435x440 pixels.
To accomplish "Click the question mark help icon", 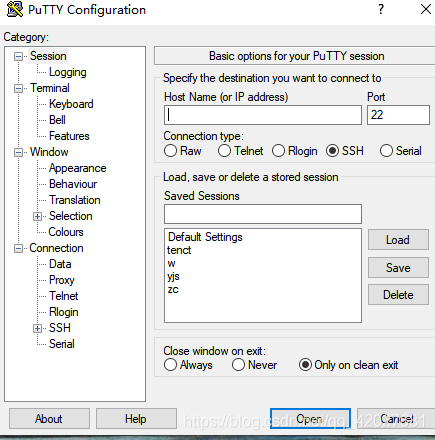I will click(381, 9).
